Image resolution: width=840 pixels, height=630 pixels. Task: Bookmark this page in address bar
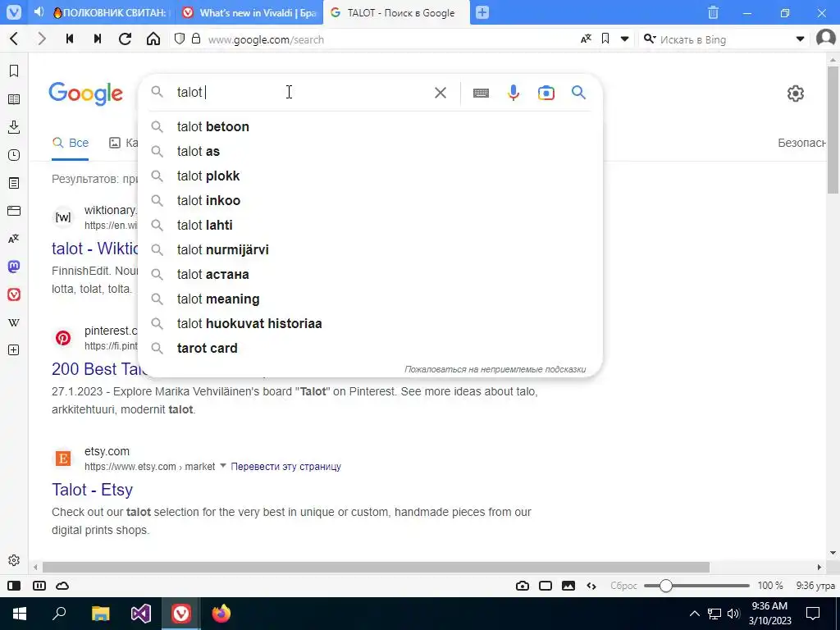605,39
